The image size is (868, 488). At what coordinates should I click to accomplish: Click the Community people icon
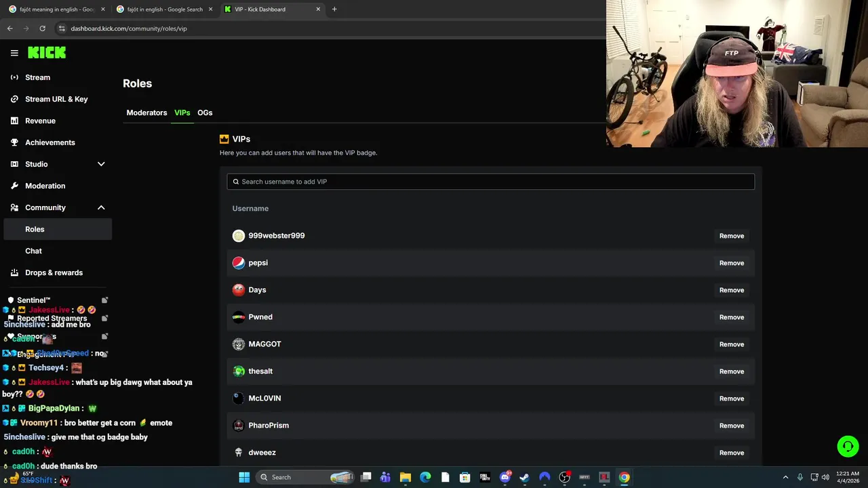14,207
